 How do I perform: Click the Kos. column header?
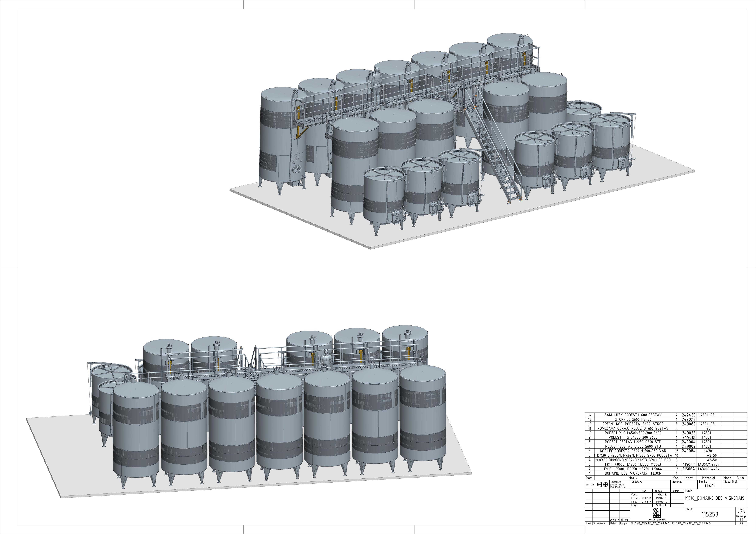tap(676, 478)
